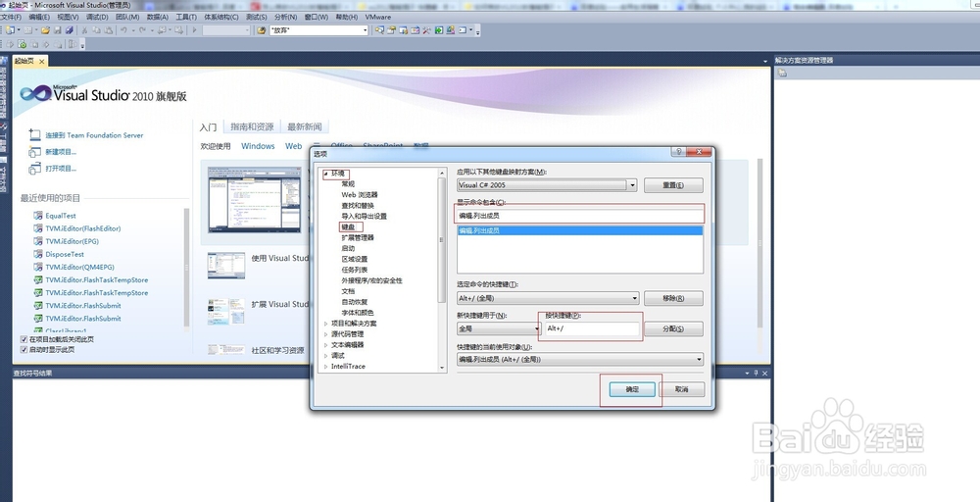Open the VMware menu
This screenshot has width=980, height=502.
(378, 17)
